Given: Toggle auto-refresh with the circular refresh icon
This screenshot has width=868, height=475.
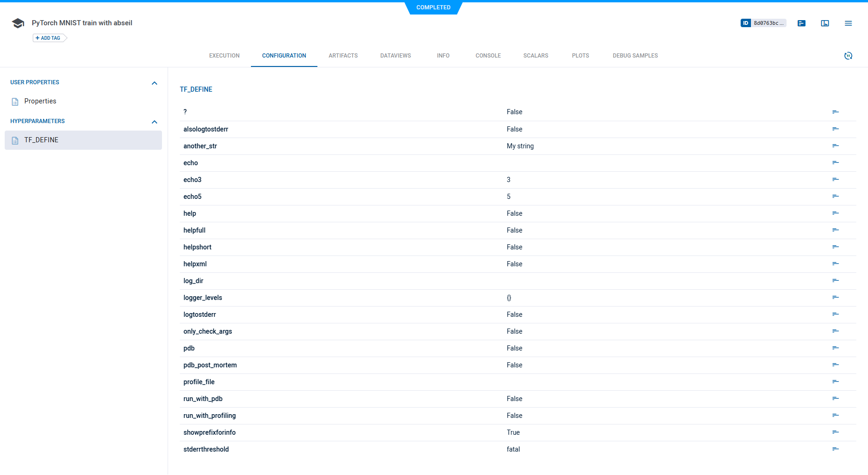Looking at the screenshot, I should 849,56.
